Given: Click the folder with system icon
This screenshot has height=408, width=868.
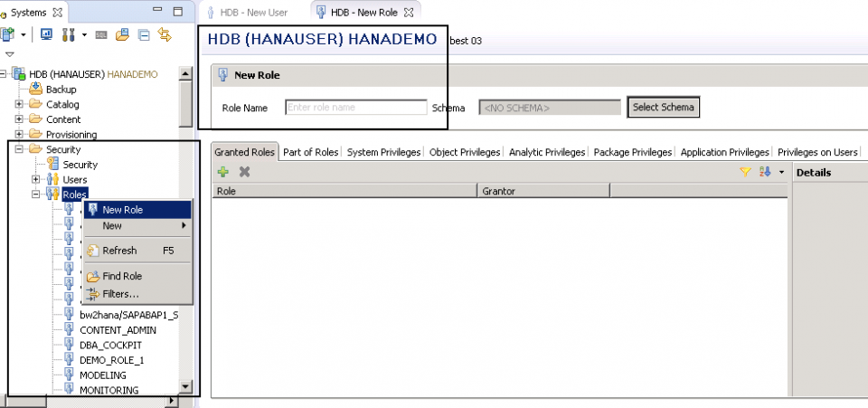Looking at the screenshot, I should (x=122, y=35).
